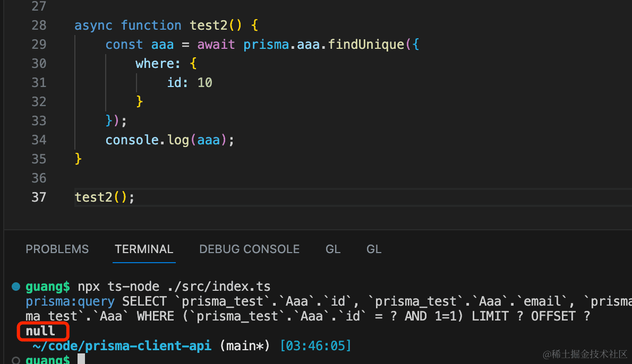632x364 pixels.
Task: Click the console.log statement on line 34
Action: click(169, 140)
